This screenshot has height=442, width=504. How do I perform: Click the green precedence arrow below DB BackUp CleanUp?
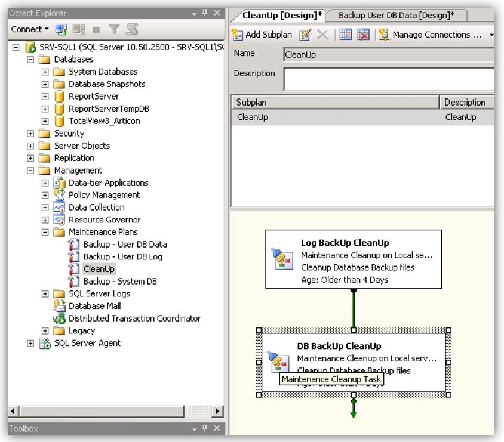click(x=354, y=408)
